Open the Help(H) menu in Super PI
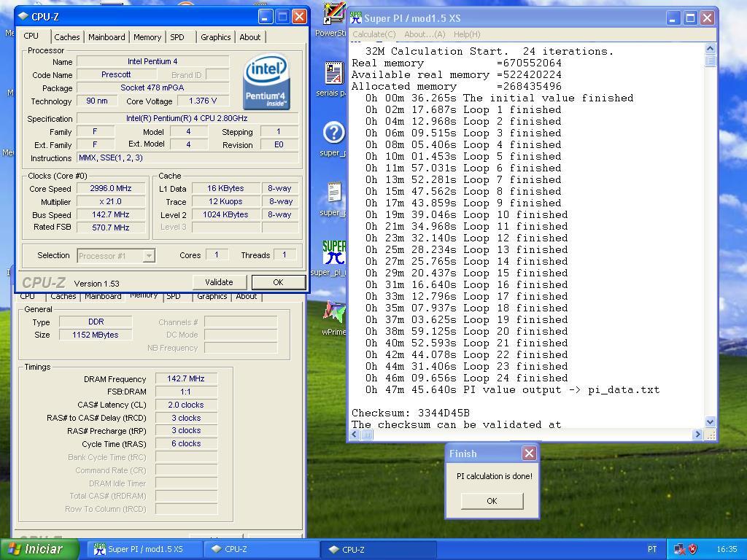The width and height of the screenshot is (747, 560). (467, 34)
